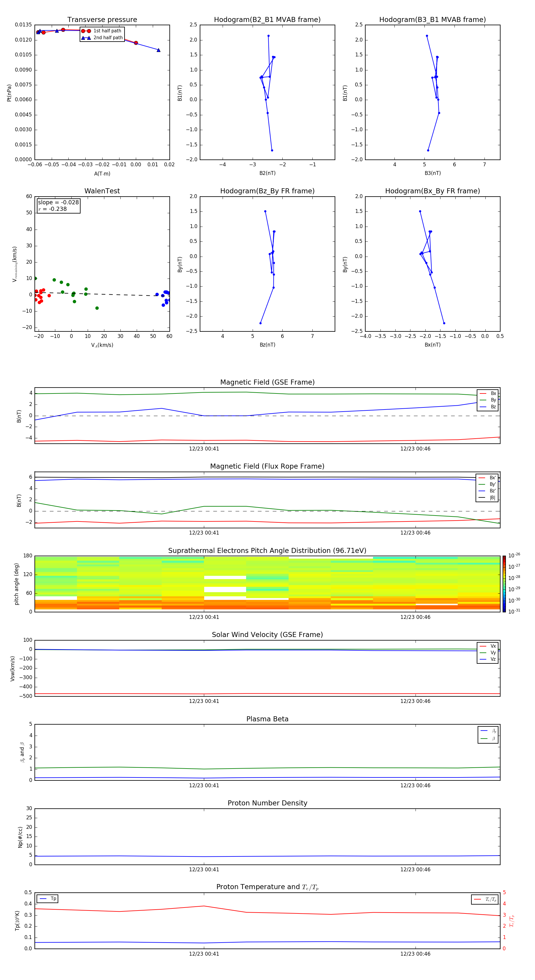The height and width of the screenshot is (980, 535).
Task: Click the '12/23 00:41' tick under Proton Temperature
Action: click(204, 954)
